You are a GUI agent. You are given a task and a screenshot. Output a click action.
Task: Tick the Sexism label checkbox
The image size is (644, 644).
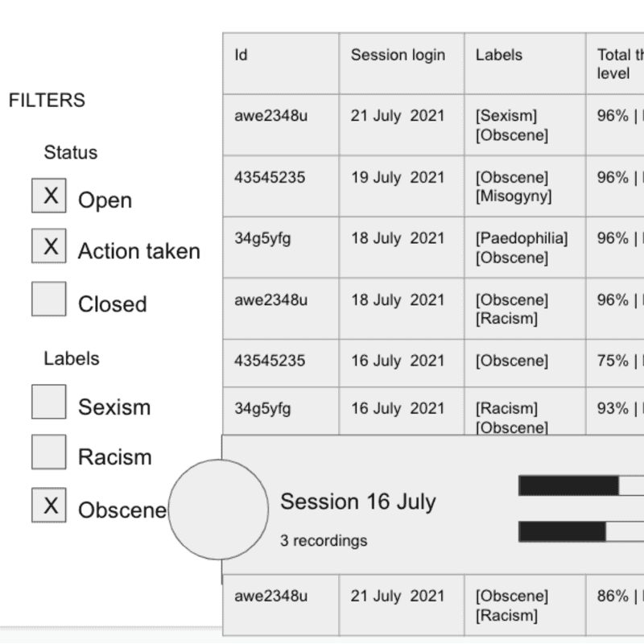[49, 402]
